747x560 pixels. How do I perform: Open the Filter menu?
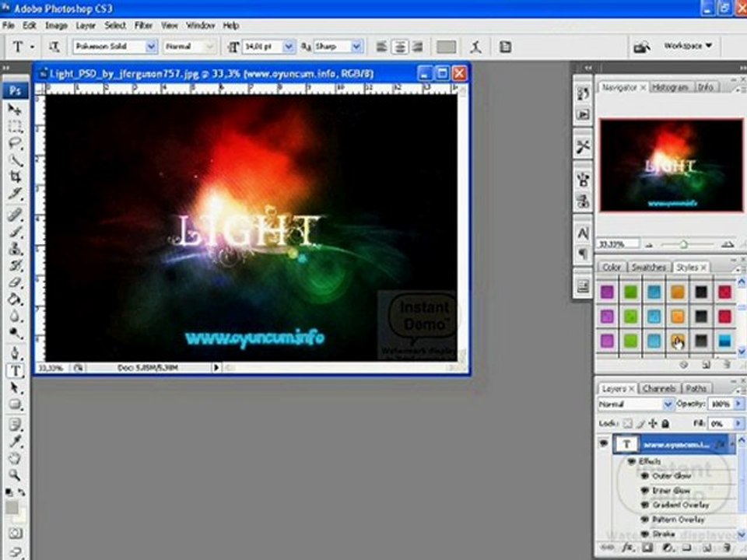(143, 25)
